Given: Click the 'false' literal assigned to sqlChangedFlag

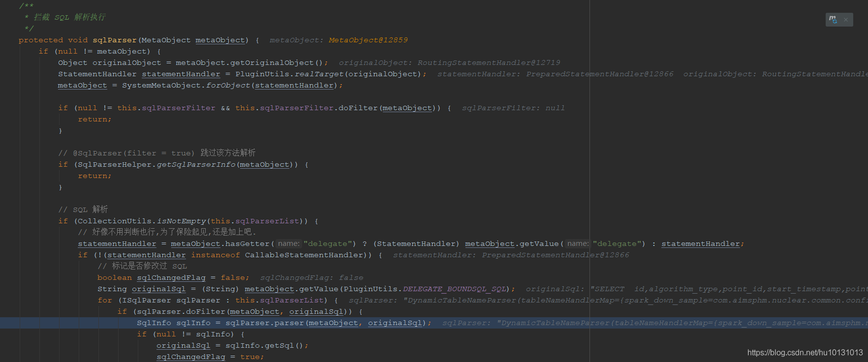Looking at the screenshot, I should (x=233, y=278).
